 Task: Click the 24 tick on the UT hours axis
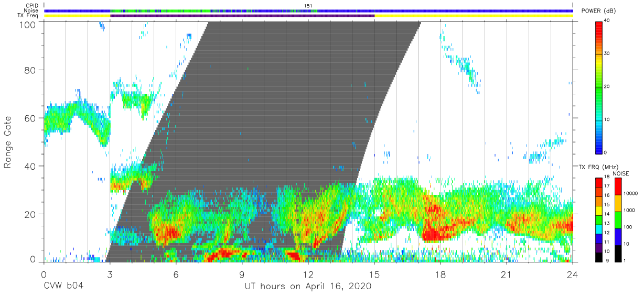[x=573, y=274]
